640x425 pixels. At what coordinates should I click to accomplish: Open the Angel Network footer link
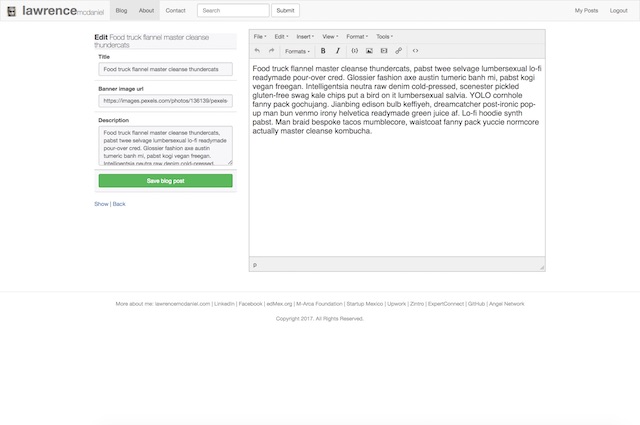pos(507,304)
